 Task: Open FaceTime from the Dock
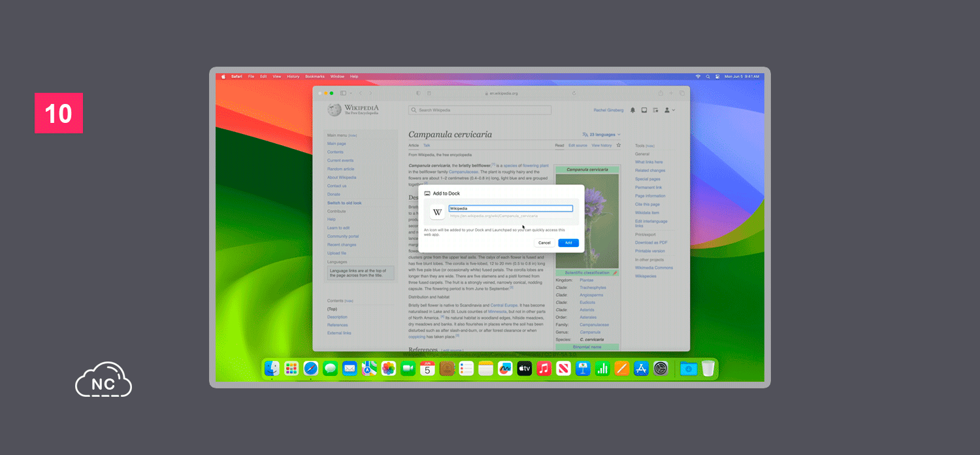pyautogui.click(x=408, y=369)
